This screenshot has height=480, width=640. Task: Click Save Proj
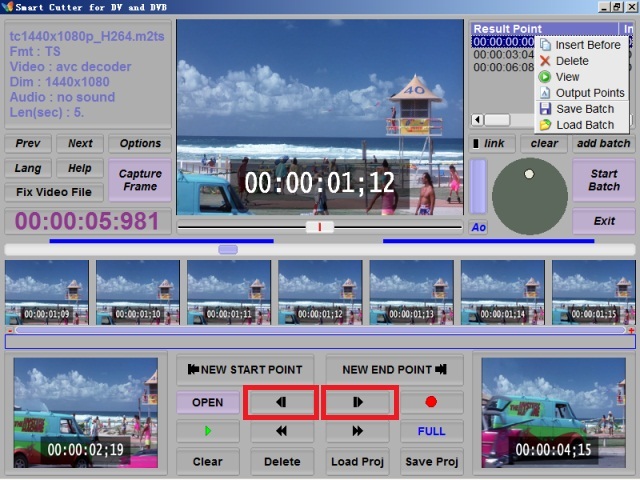click(431, 462)
